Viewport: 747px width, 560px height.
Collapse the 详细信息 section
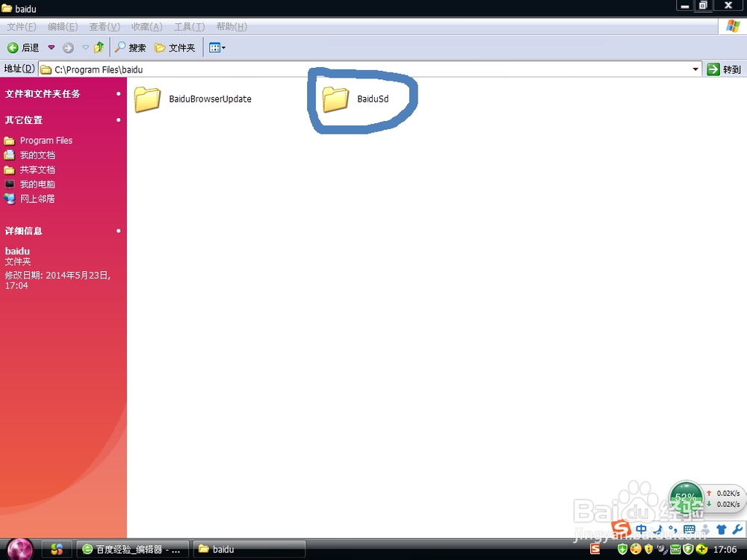point(119,231)
